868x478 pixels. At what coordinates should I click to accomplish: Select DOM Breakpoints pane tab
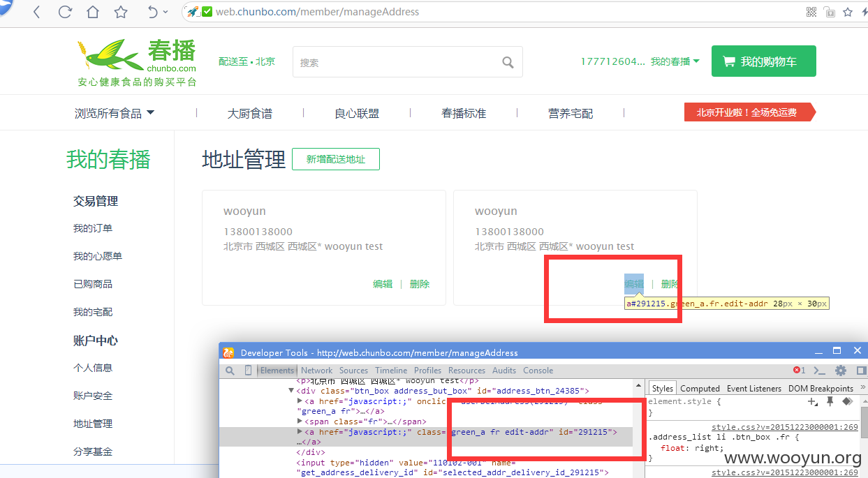[821, 388]
